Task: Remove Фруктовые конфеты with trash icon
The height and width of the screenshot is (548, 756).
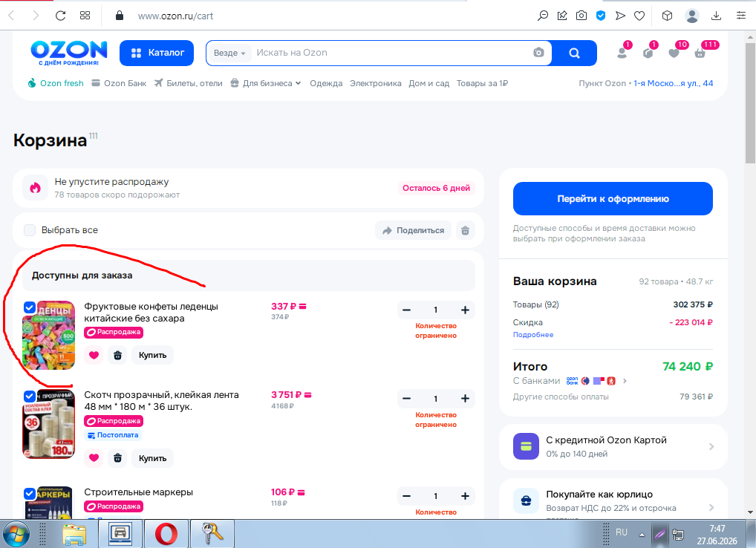Action: (x=117, y=355)
